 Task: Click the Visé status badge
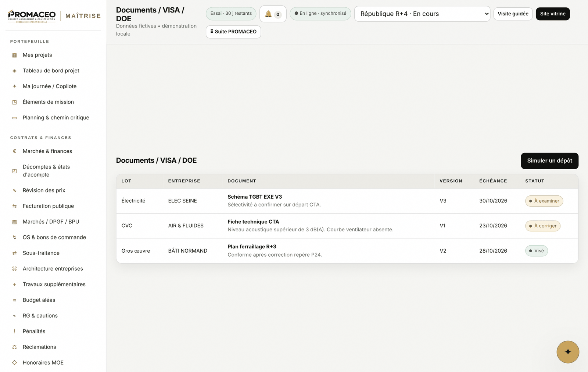tap(536, 251)
